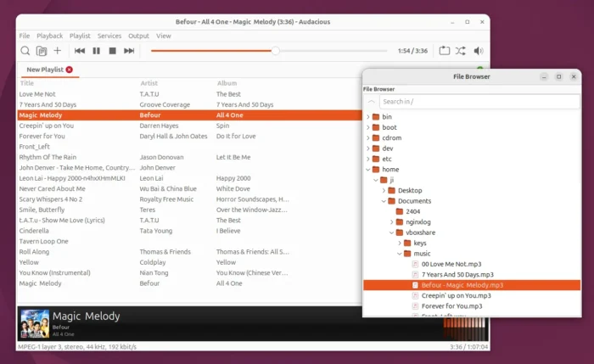Click the spectrum visualizer in info bar
This screenshot has height=364, width=594.
[464, 328]
